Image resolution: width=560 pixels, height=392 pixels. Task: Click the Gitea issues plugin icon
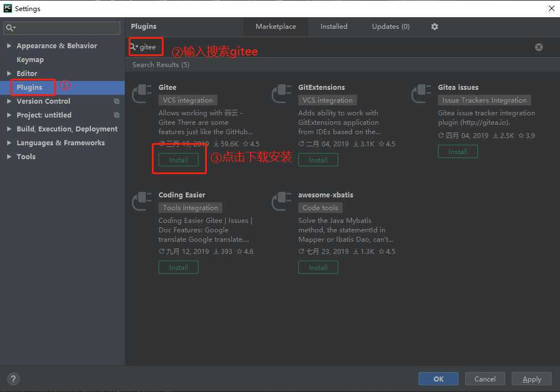(x=421, y=94)
